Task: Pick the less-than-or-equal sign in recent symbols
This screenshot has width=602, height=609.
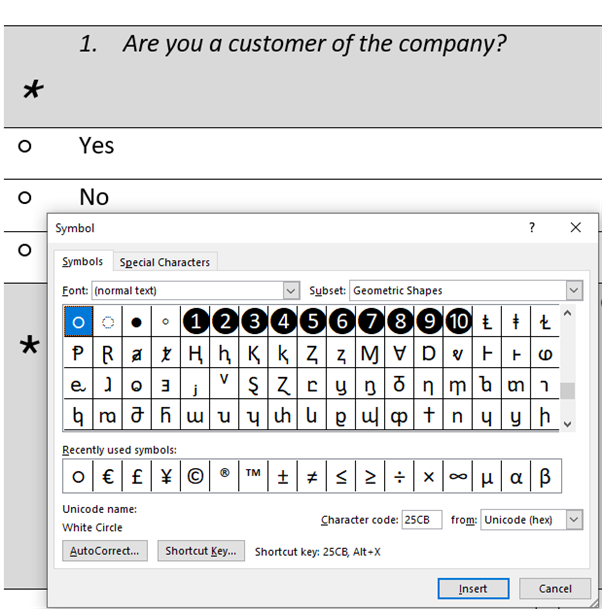Action: (x=341, y=476)
